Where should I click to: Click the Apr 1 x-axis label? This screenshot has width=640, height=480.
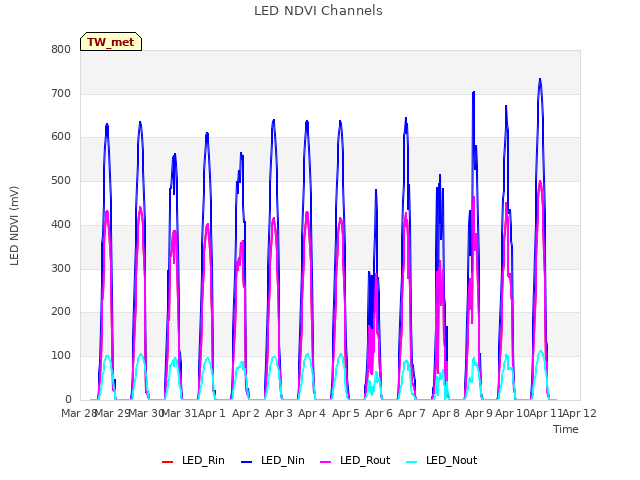click(x=212, y=413)
